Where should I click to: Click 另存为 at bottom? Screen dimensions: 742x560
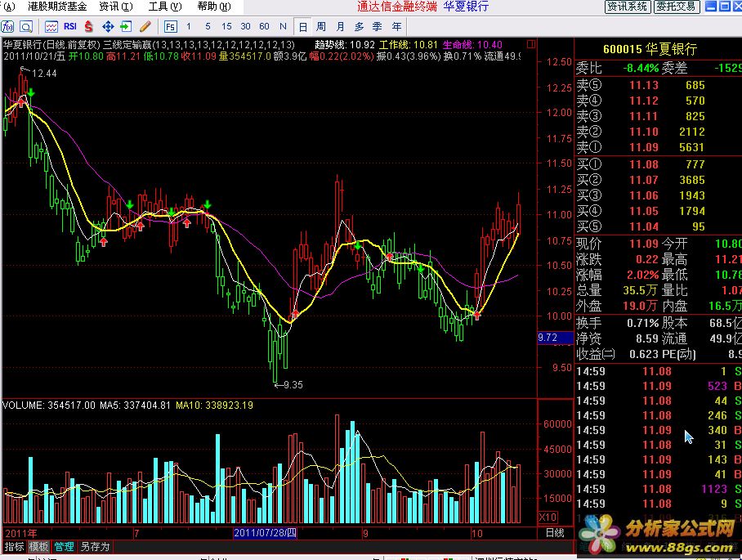click(95, 547)
